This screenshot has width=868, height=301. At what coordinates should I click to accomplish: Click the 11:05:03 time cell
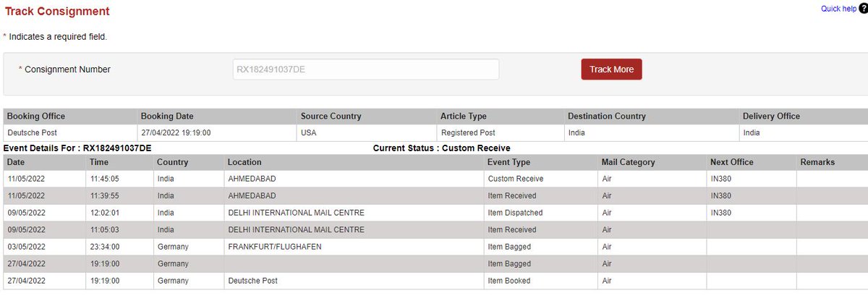119,229
